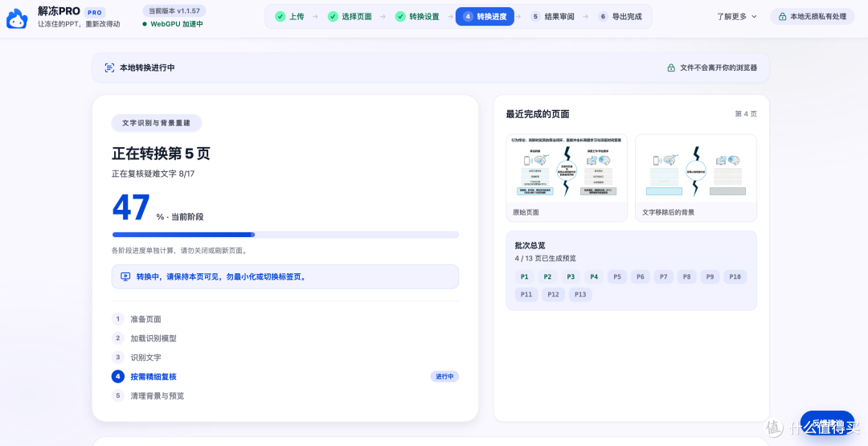This screenshot has width=868, height=446.
Task: Select page chip P13
Action: 580,294
